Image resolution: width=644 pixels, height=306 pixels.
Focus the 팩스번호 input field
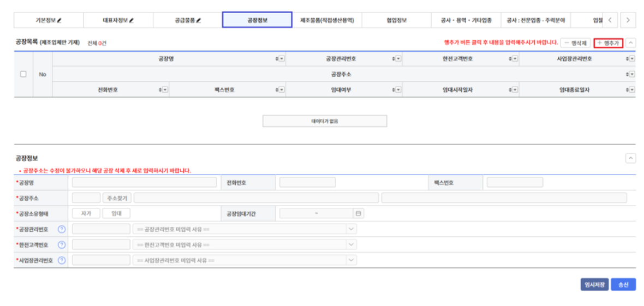(x=515, y=182)
